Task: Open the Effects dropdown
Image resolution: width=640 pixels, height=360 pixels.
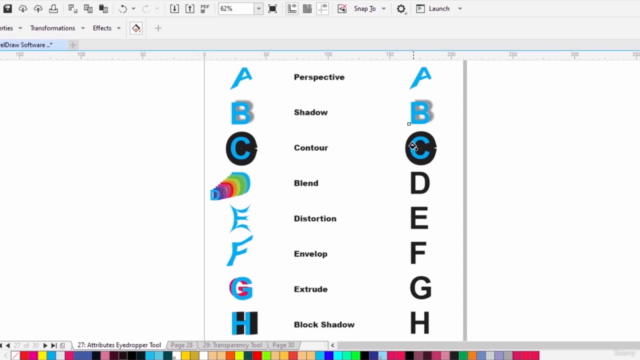Action: click(x=107, y=28)
